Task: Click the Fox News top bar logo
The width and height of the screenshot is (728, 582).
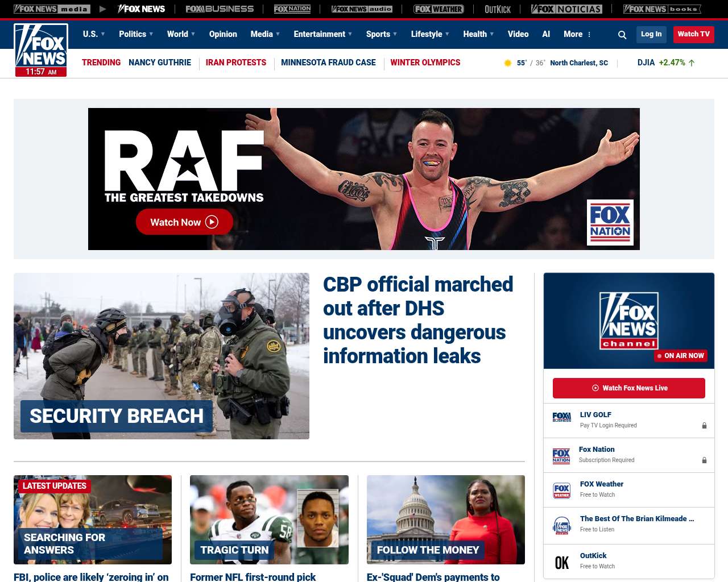Action: pyautogui.click(x=141, y=9)
